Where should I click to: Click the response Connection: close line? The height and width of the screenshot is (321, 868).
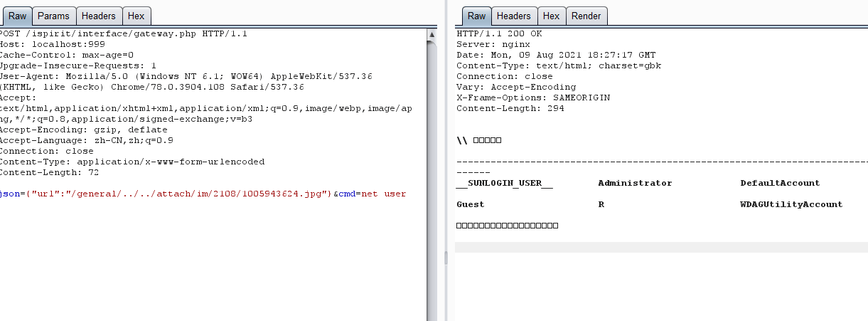[505, 76]
